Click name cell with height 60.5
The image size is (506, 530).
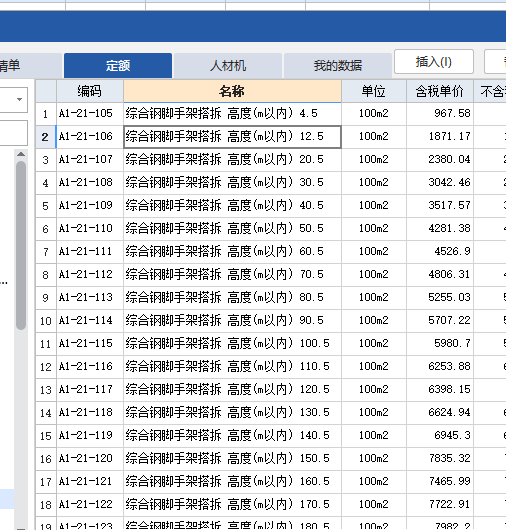coord(233,251)
